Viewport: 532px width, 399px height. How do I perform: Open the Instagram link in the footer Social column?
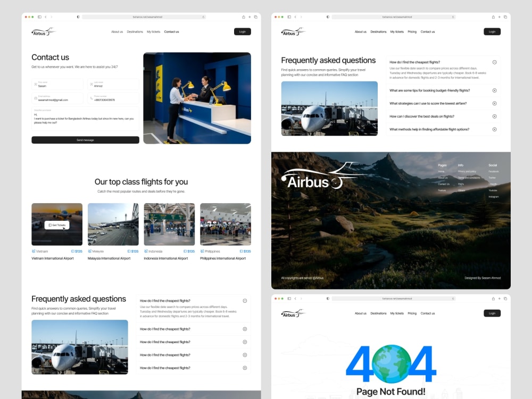point(493,197)
